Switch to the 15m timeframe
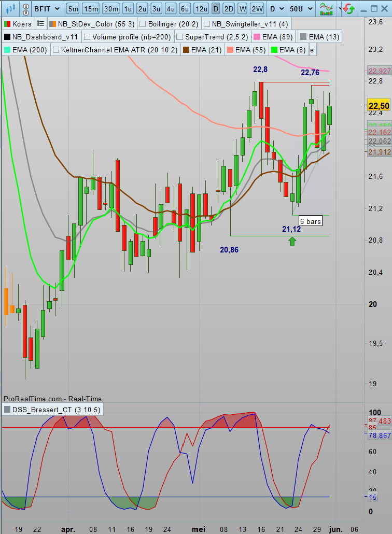392x534 pixels. (91, 9)
